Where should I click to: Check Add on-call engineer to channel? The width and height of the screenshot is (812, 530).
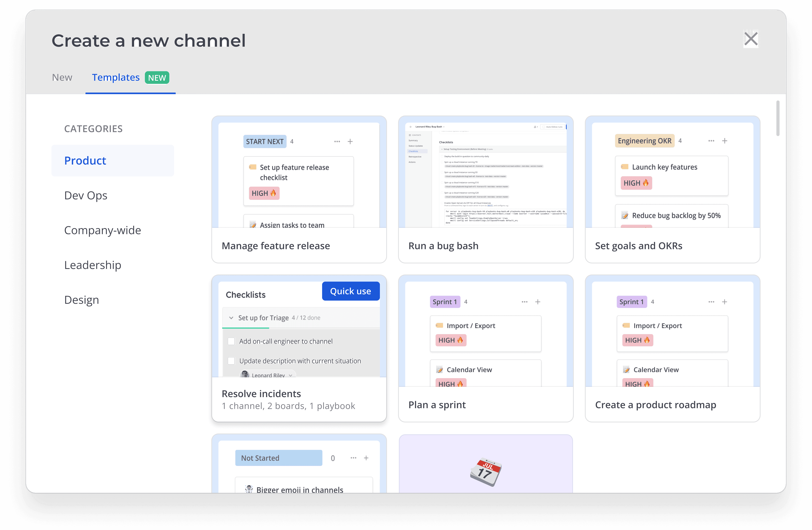tap(231, 341)
